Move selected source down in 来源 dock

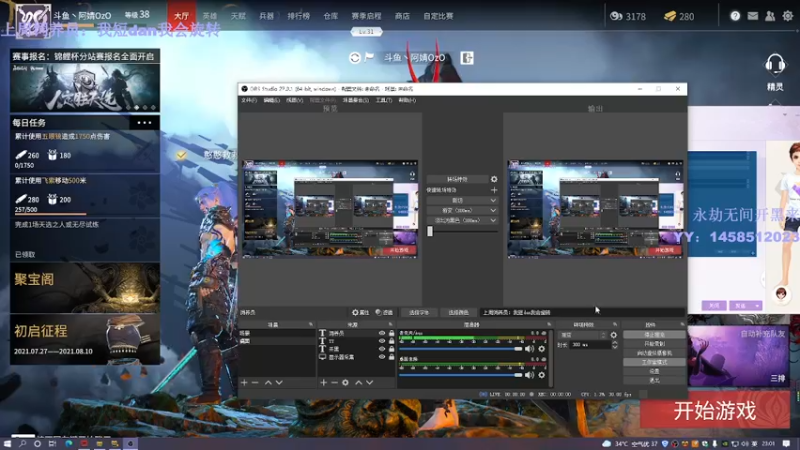coord(370,382)
